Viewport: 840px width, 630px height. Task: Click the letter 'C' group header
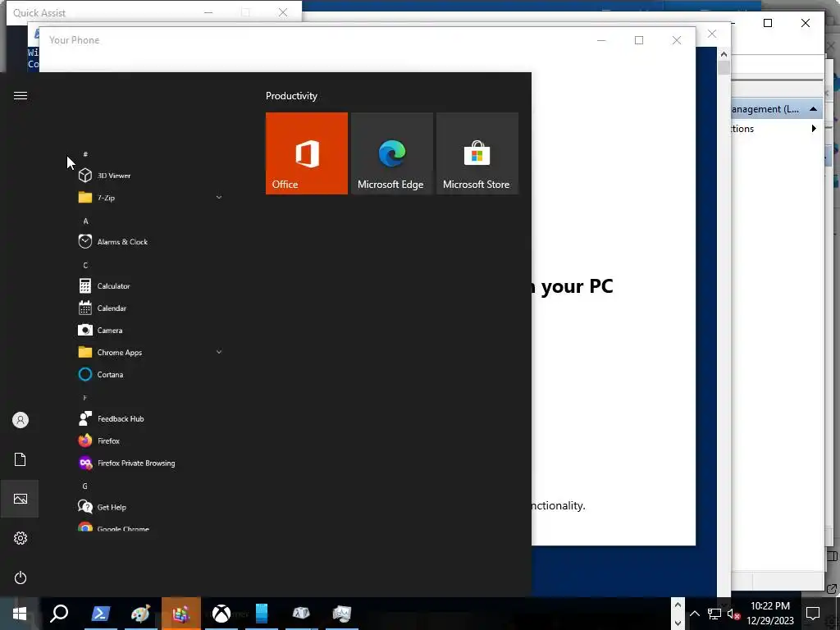point(85,265)
